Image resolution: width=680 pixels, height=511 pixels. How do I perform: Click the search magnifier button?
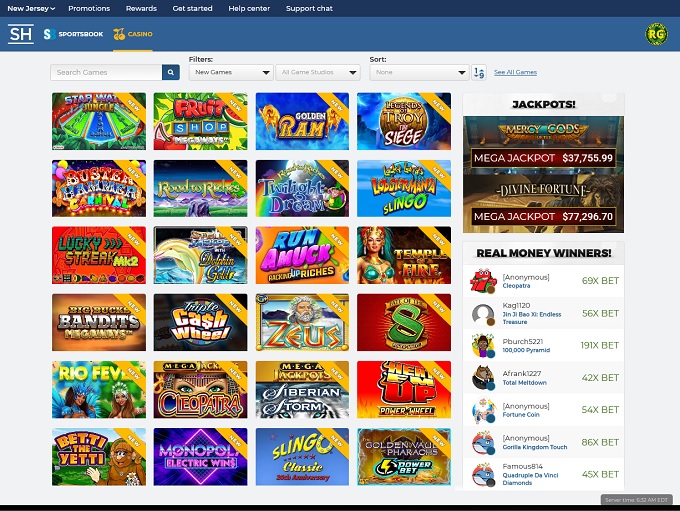[170, 72]
